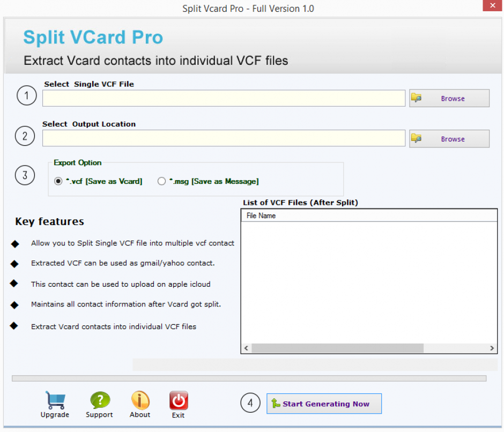Click the step 4 circled number
This screenshot has width=504, height=432.
coord(250,404)
